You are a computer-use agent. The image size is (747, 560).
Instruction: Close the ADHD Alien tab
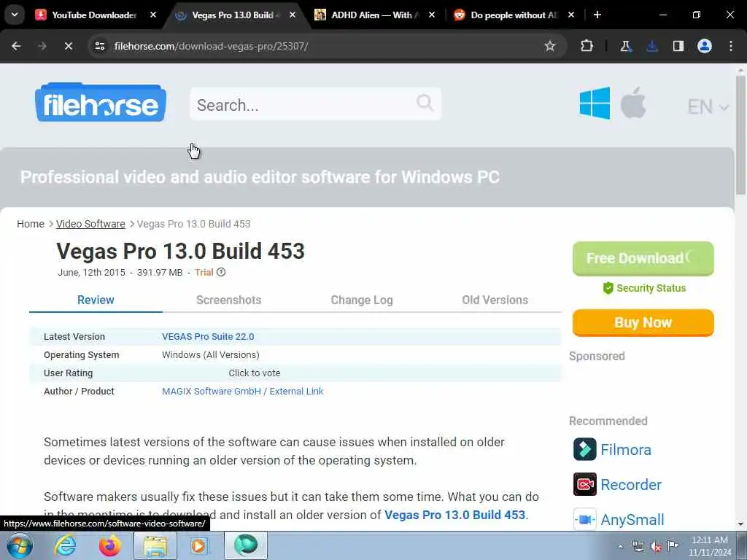432,15
